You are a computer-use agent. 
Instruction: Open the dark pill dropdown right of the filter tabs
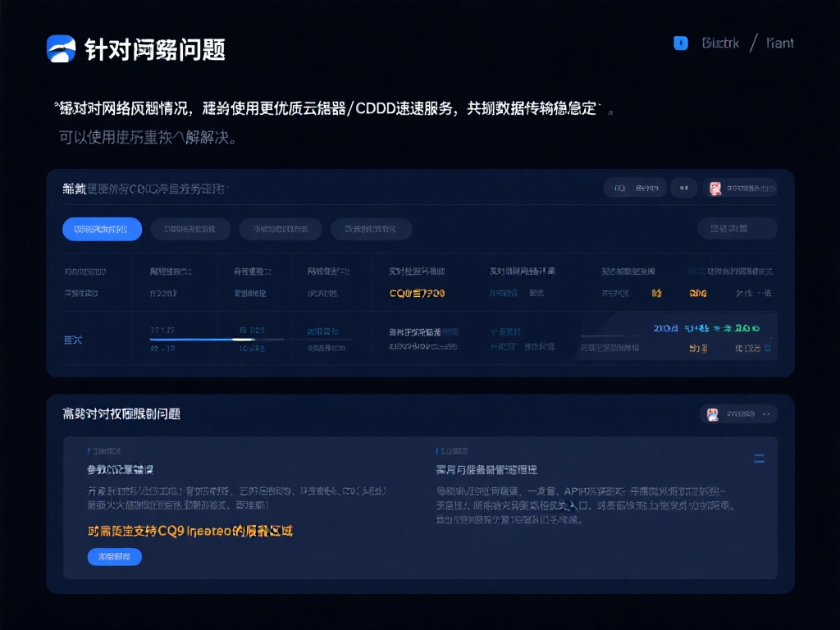point(737,229)
